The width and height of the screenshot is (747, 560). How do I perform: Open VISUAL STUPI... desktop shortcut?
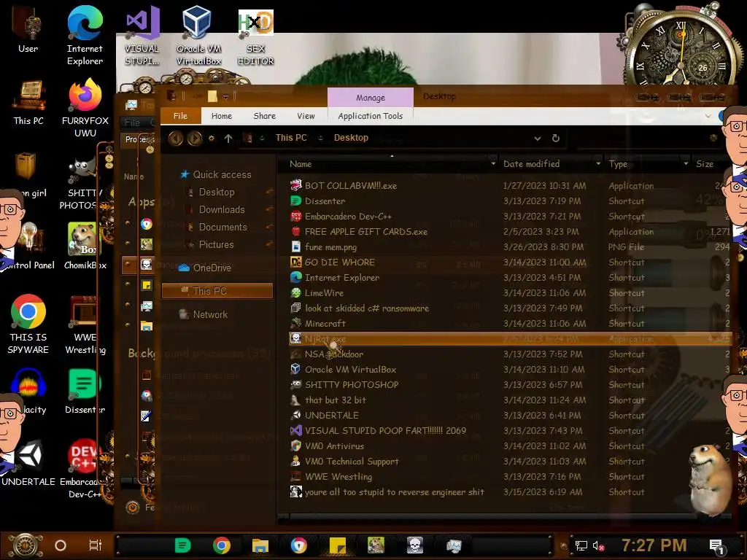[142, 36]
